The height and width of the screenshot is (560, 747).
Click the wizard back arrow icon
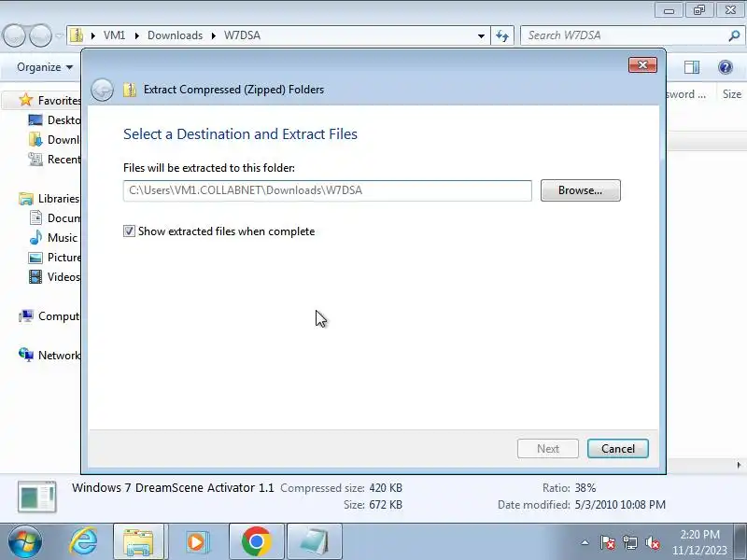[102, 90]
